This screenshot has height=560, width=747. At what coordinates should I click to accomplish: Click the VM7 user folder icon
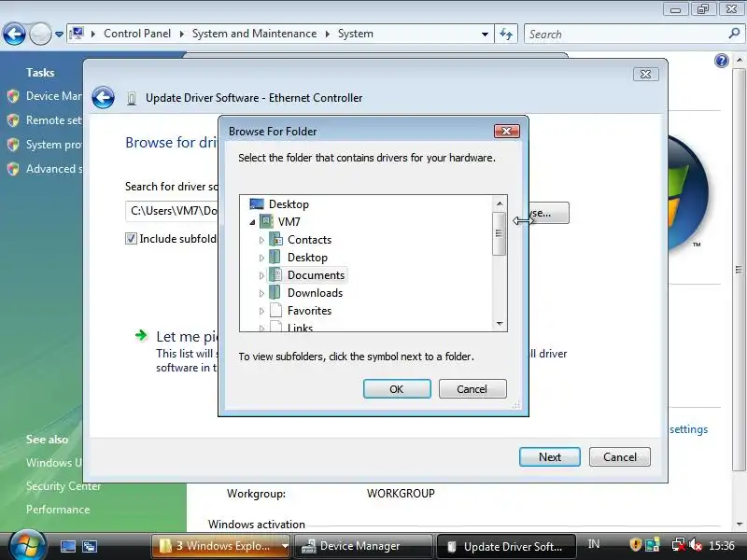[266, 221]
